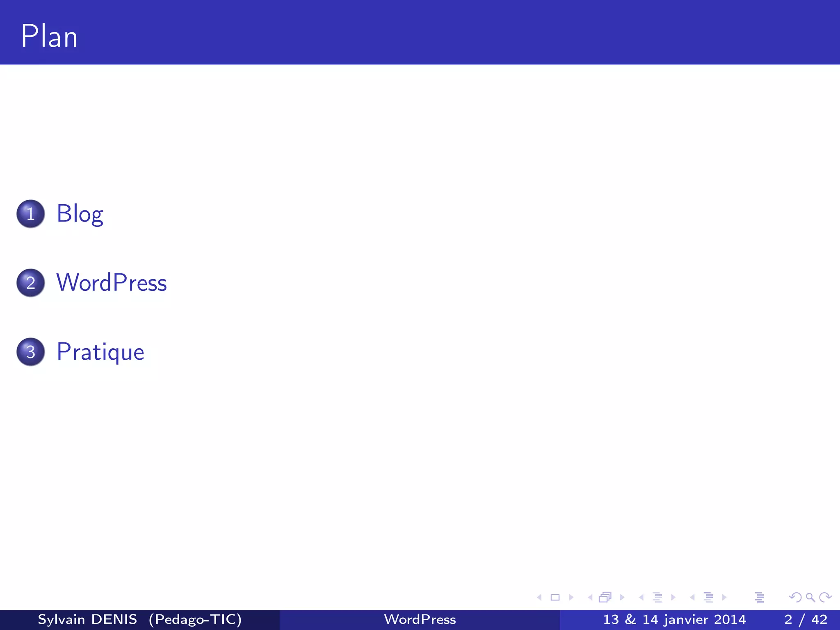Click the slide rectangle navigation icon
This screenshot has height=630, width=840.
(x=555, y=598)
